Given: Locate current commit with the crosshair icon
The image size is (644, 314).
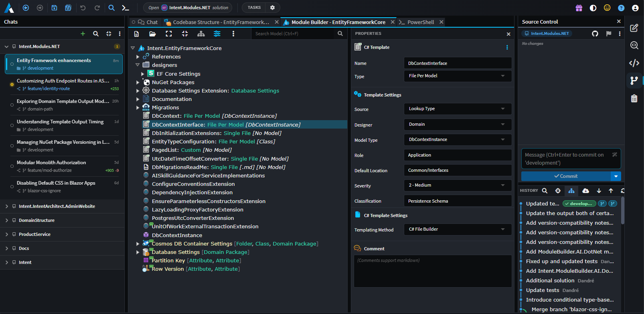Looking at the screenshot, I should 558,191.
